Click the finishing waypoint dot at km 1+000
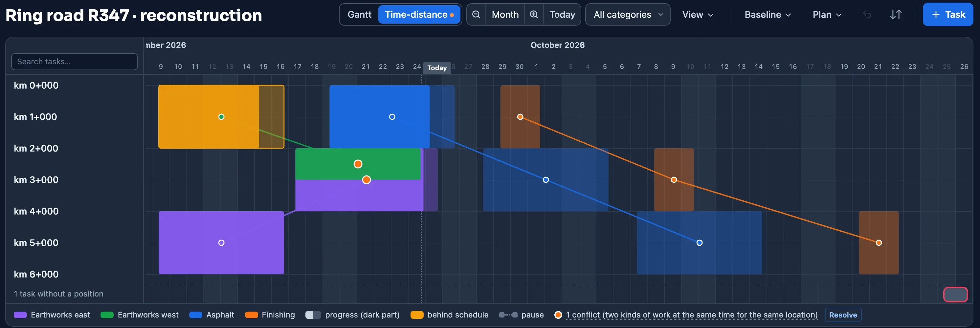 [x=520, y=117]
